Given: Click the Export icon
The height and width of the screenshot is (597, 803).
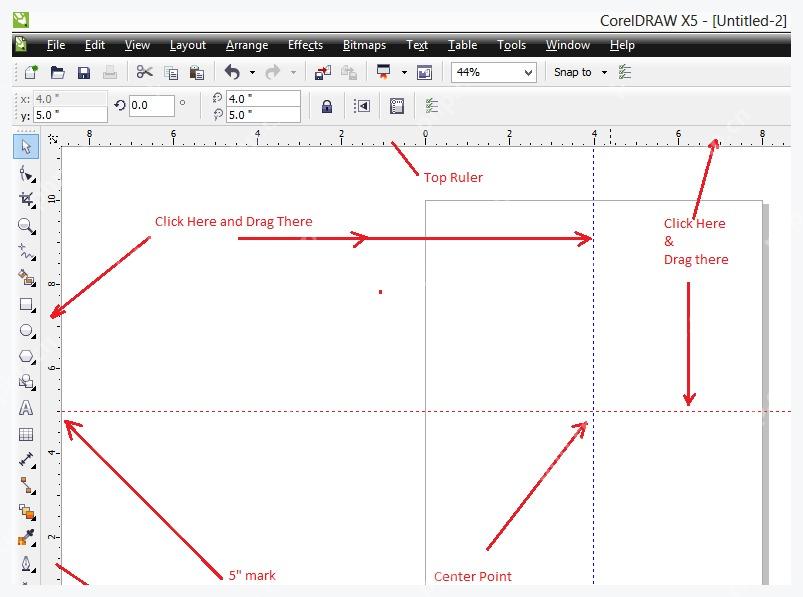Looking at the screenshot, I should tap(349, 73).
